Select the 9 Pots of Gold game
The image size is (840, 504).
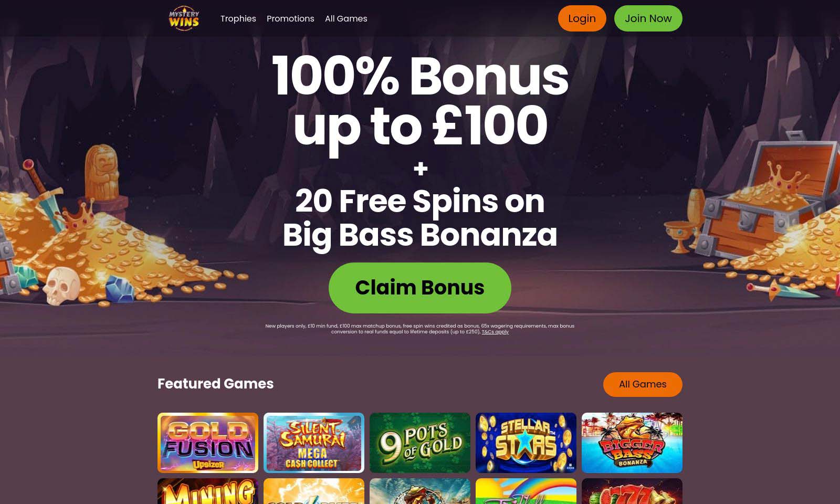pyautogui.click(x=420, y=443)
